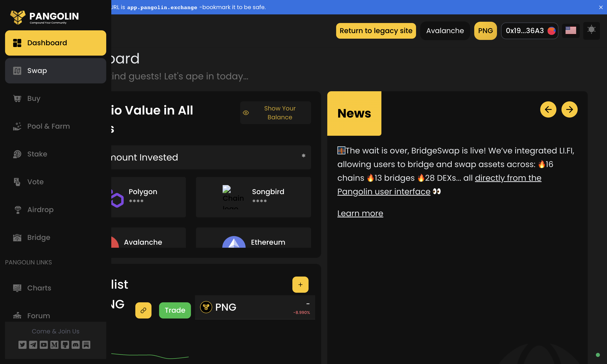Go to the Buy page
This screenshot has width=607, height=364.
pos(56,99)
